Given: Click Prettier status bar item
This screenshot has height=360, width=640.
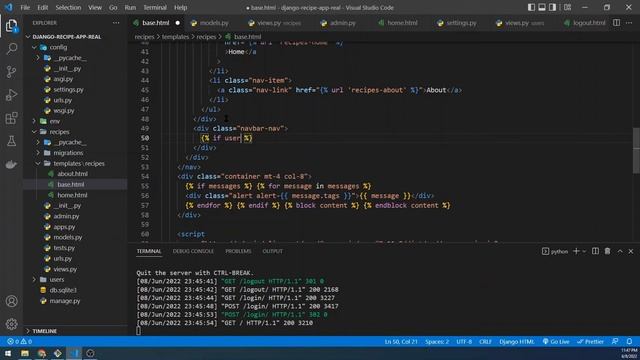Looking at the screenshot, I should (591, 341).
